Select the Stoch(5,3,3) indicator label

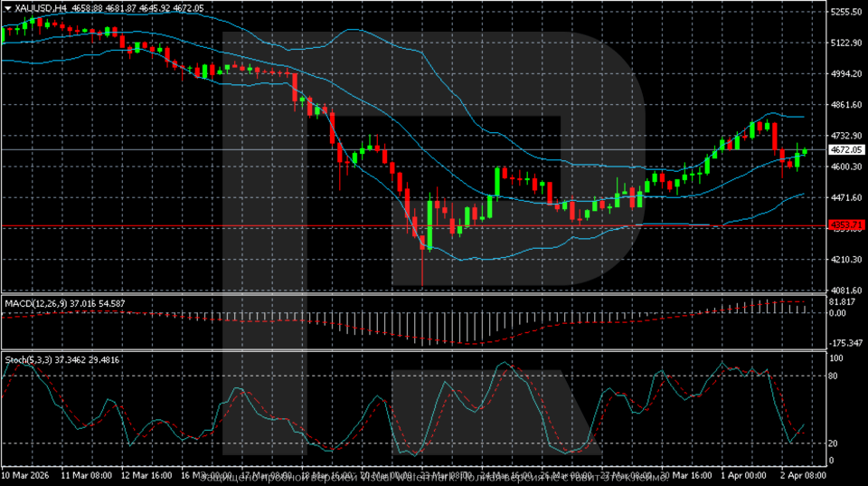tap(29, 359)
